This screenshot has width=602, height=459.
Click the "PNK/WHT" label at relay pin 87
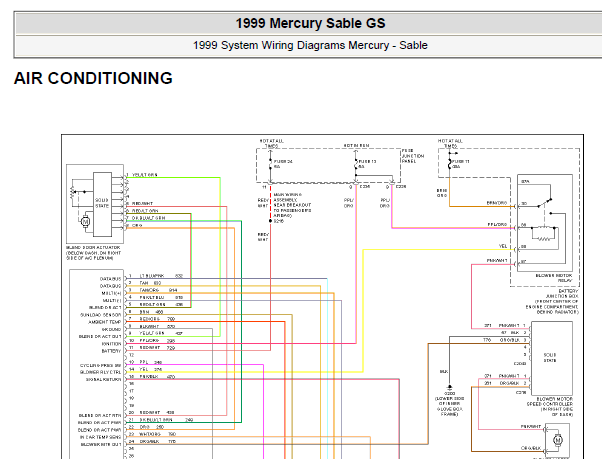click(x=497, y=261)
